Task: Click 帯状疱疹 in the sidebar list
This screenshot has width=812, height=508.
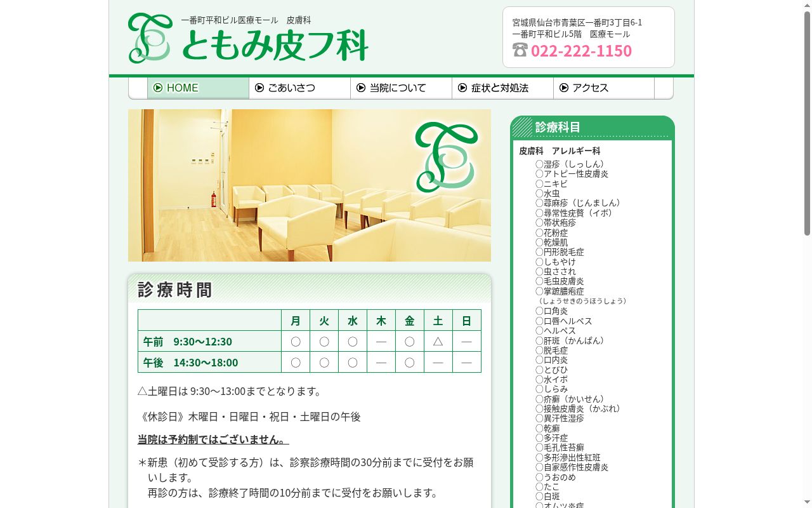Action: point(556,223)
